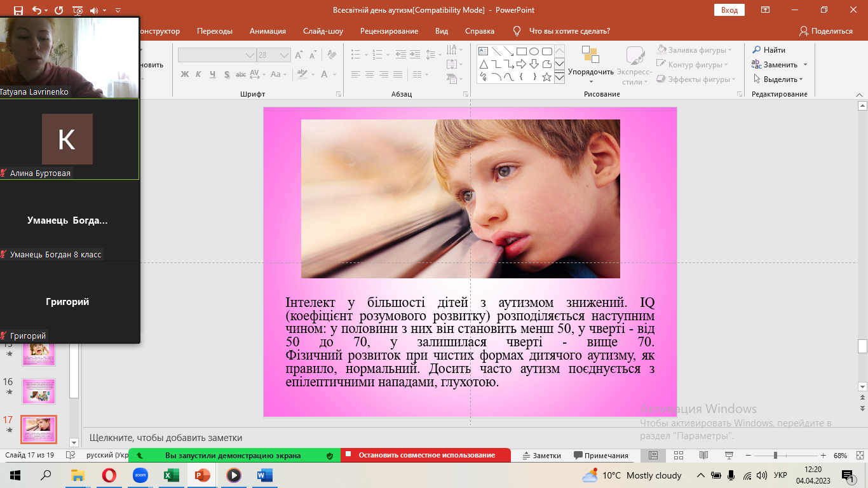
Task: Align text to the right
Action: (x=383, y=74)
